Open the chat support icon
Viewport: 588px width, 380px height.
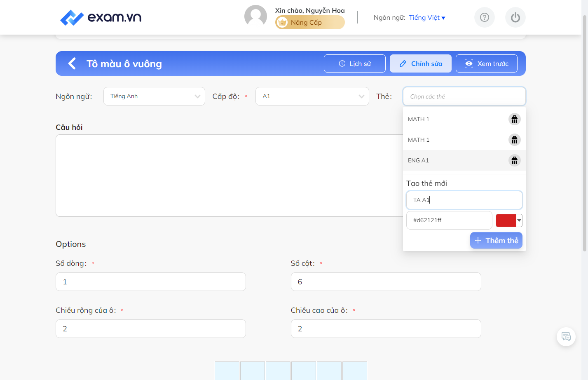tap(566, 337)
